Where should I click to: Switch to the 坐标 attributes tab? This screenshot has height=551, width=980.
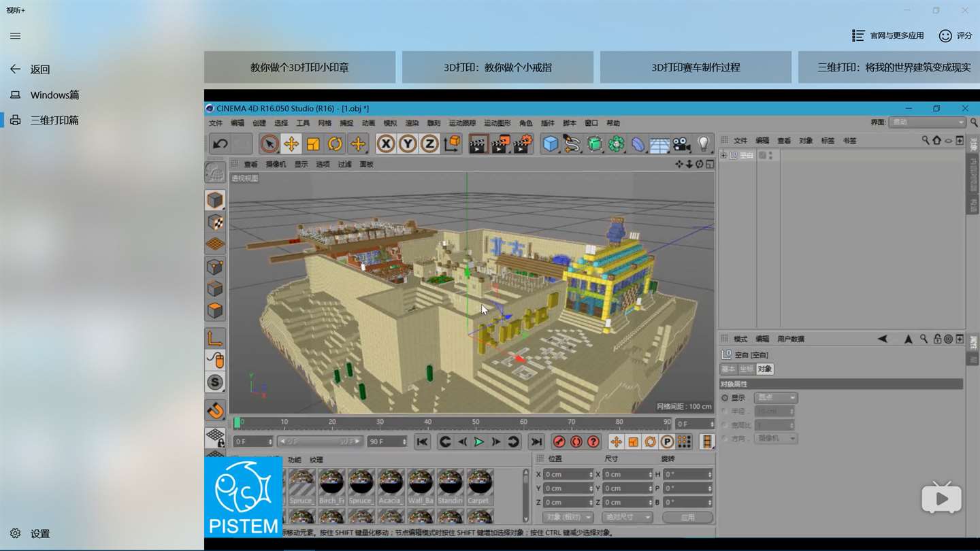(x=747, y=369)
